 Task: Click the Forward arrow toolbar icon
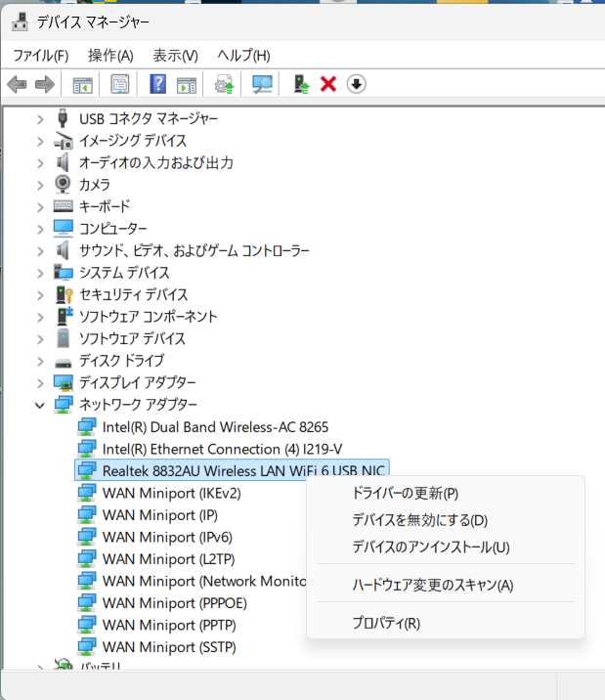(45, 84)
